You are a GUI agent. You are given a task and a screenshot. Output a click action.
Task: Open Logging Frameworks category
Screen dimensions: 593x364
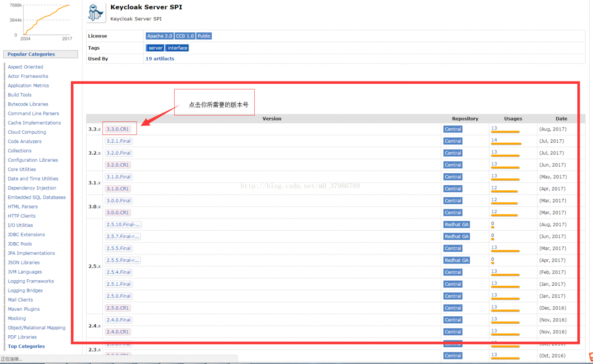point(31,281)
